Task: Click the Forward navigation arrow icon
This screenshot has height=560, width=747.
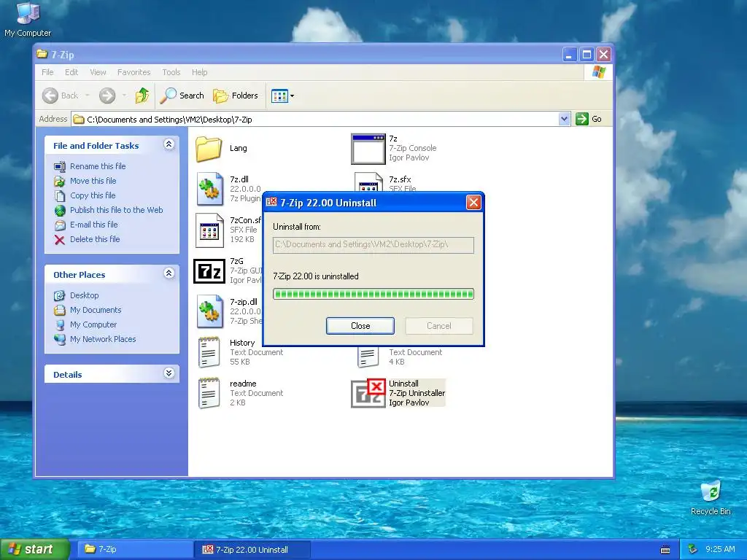Action: point(107,96)
